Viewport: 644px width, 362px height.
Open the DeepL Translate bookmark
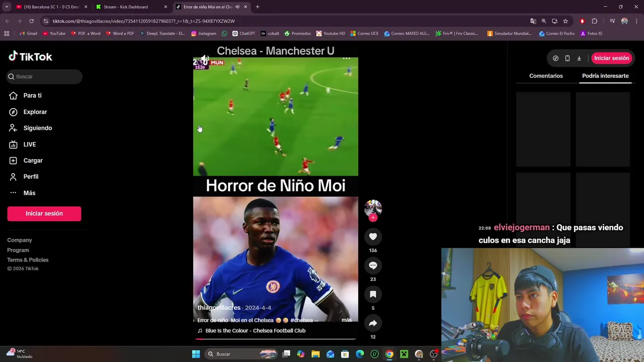pyautogui.click(x=162, y=34)
